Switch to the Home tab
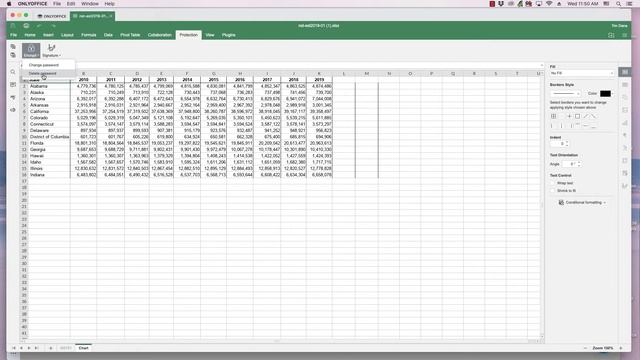640x360 pixels. tap(30, 35)
